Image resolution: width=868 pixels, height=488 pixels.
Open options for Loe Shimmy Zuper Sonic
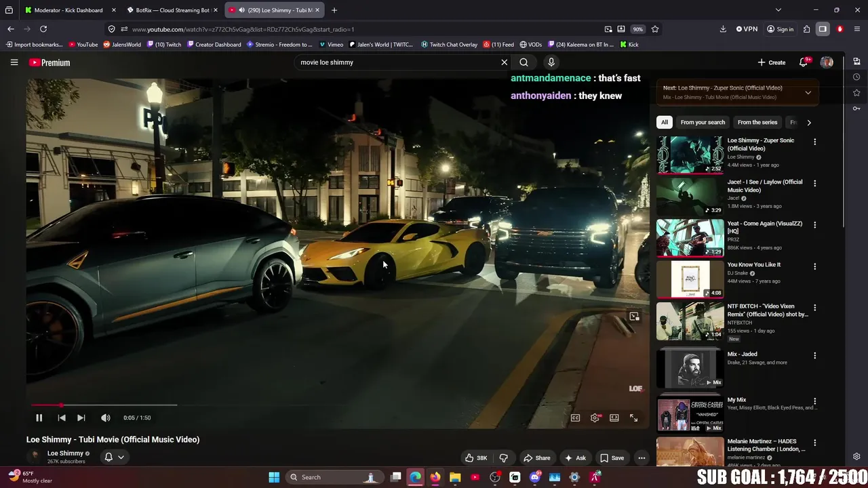point(814,142)
